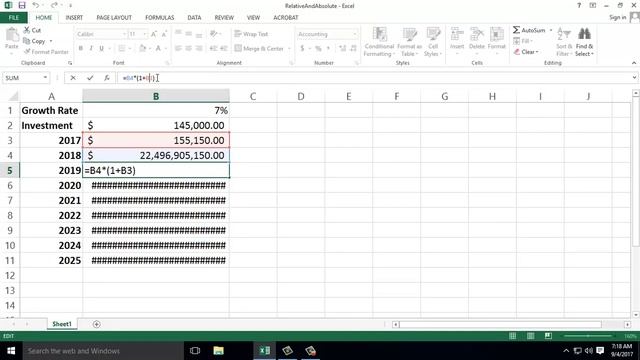Screen dimensions: 640x360
Task: Open Insert Function fx dialog
Action: [x=107, y=78]
